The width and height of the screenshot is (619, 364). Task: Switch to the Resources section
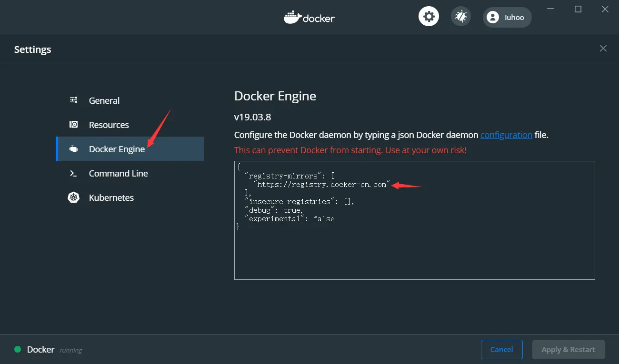pos(109,125)
